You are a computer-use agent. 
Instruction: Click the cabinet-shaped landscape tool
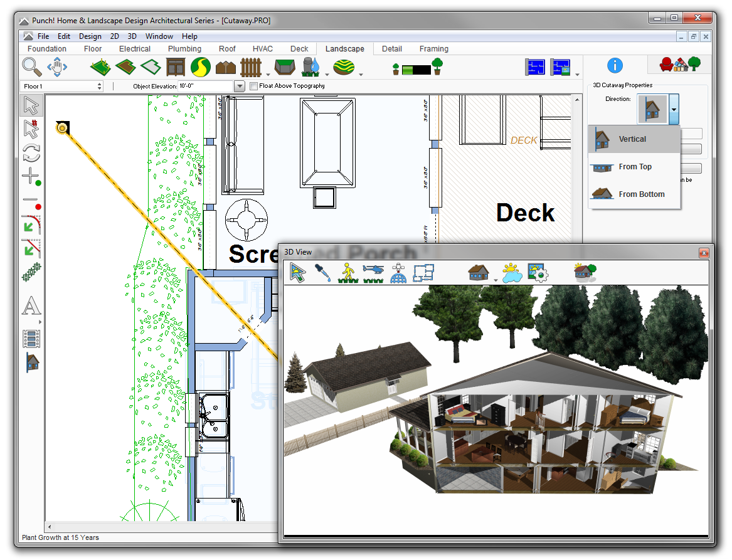(x=176, y=66)
